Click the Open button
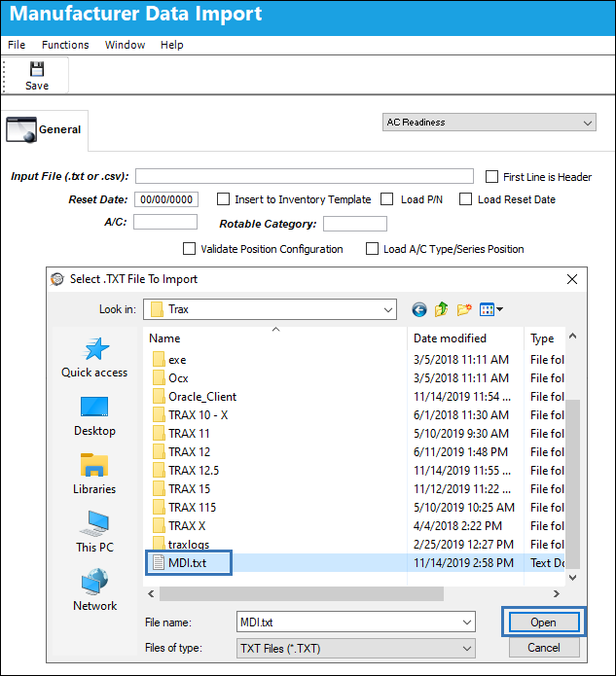The width and height of the screenshot is (616, 676). click(544, 623)
